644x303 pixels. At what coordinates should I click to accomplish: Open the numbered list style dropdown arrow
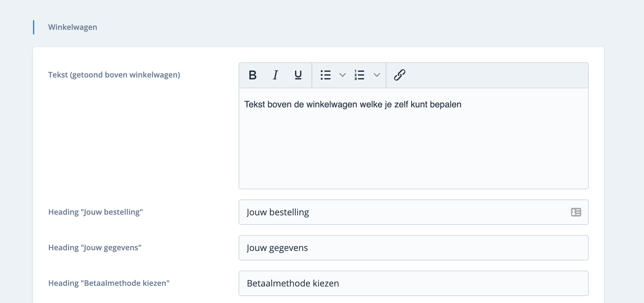click(x=377, y=75)
